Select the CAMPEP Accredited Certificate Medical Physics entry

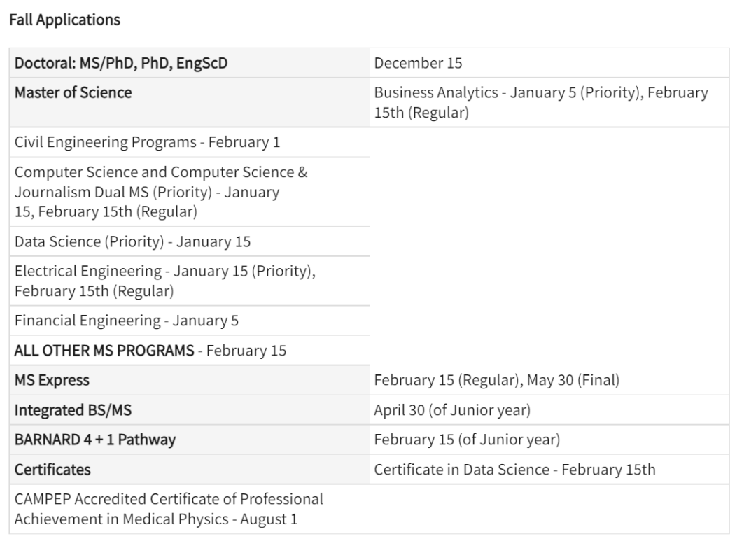[x=169, y=510]
